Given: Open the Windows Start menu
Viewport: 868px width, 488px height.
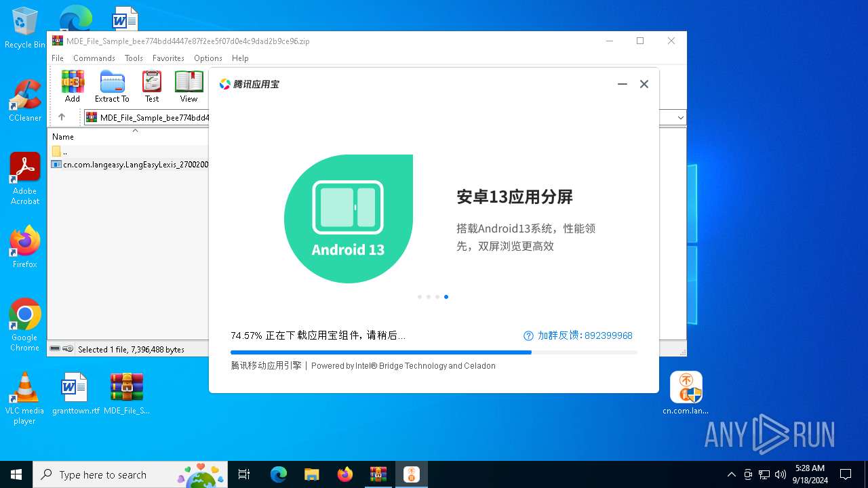Looking at the screenshot, I should coord(16,474).
